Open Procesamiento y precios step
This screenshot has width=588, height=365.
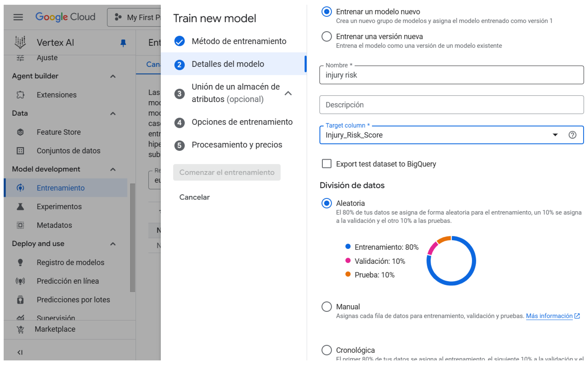(x=237, y=145)
